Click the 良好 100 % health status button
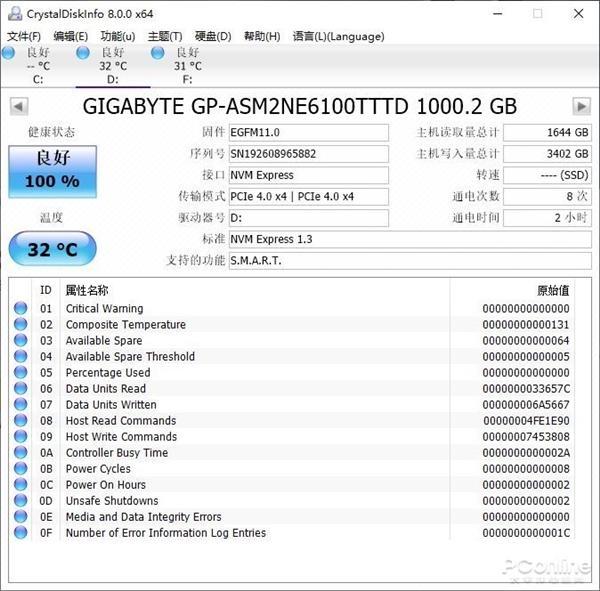This screenshot has width=600, height=591. point(53,171)
